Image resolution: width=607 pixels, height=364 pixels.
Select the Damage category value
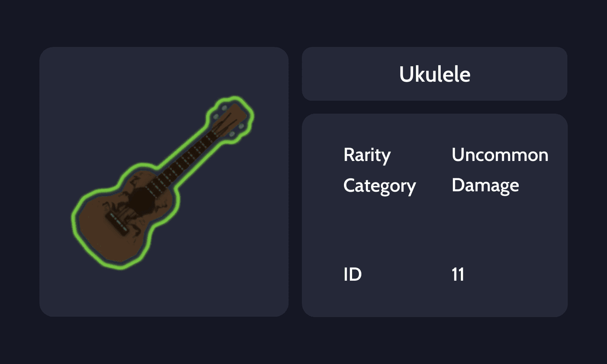485,186
